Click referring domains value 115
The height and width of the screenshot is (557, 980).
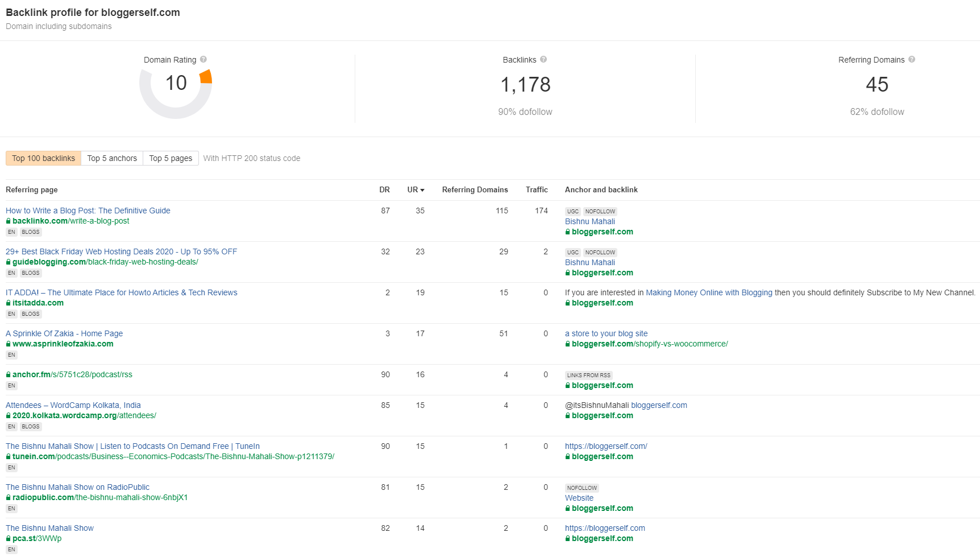pos(502,211)
